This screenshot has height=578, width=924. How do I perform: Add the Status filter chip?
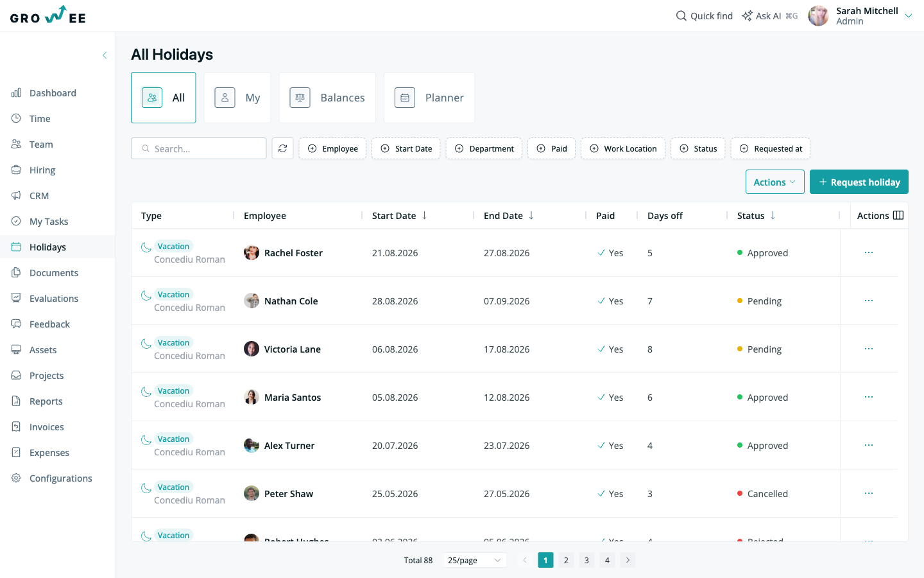698,148
